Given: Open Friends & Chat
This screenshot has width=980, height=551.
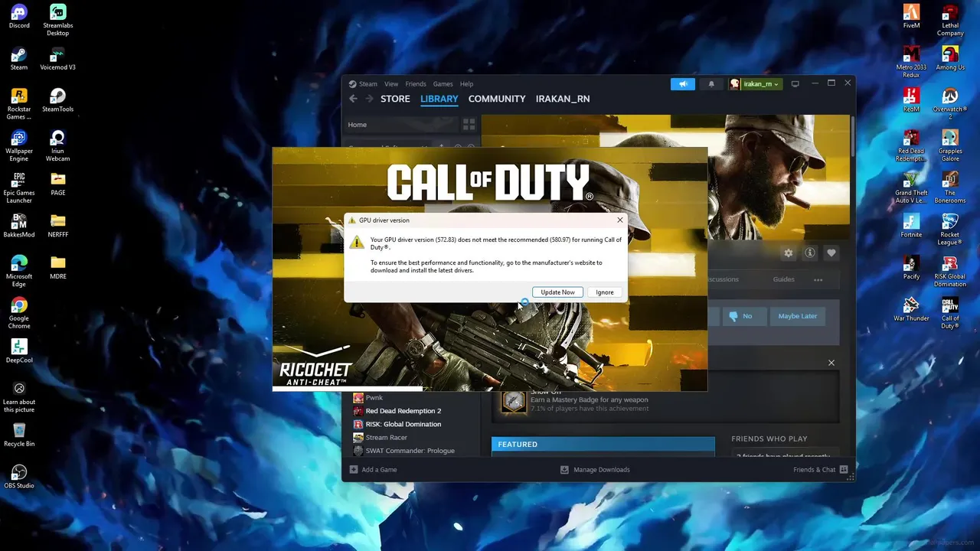Looking at the screenshot, I should [x=821, y=469].
